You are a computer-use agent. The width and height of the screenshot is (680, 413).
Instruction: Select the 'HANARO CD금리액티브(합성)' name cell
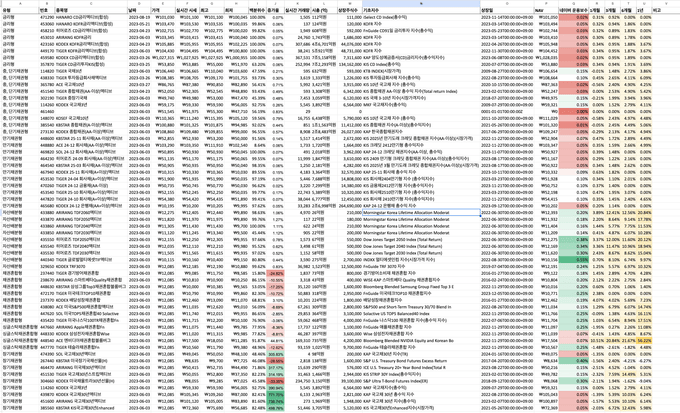pos(91,17)
